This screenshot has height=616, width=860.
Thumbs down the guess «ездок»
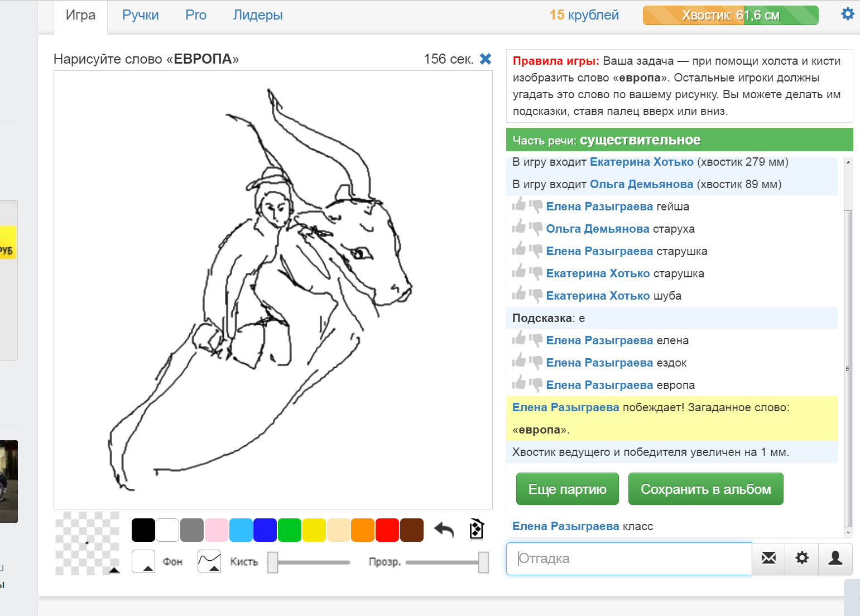point(536,363)
